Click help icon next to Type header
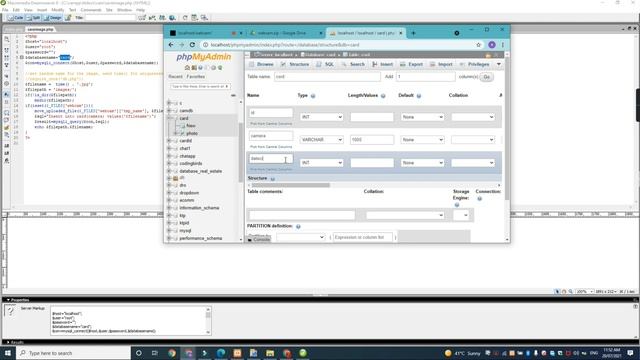 tap(313, 96)
